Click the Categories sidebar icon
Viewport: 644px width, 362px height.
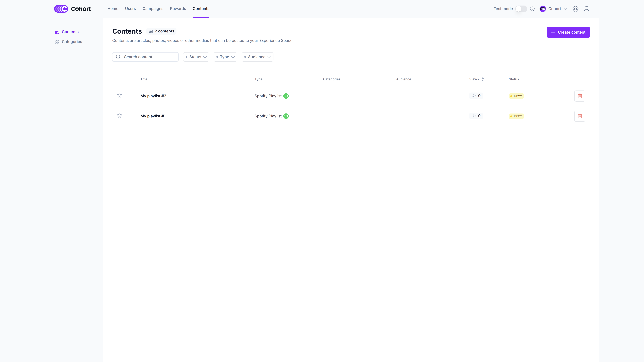(x=57, y=42)
